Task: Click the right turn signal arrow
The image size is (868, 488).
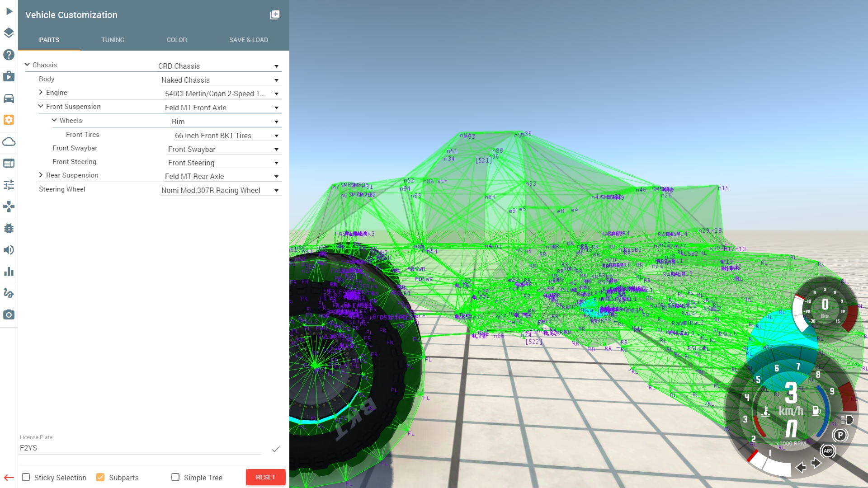Action: (816, 463)
